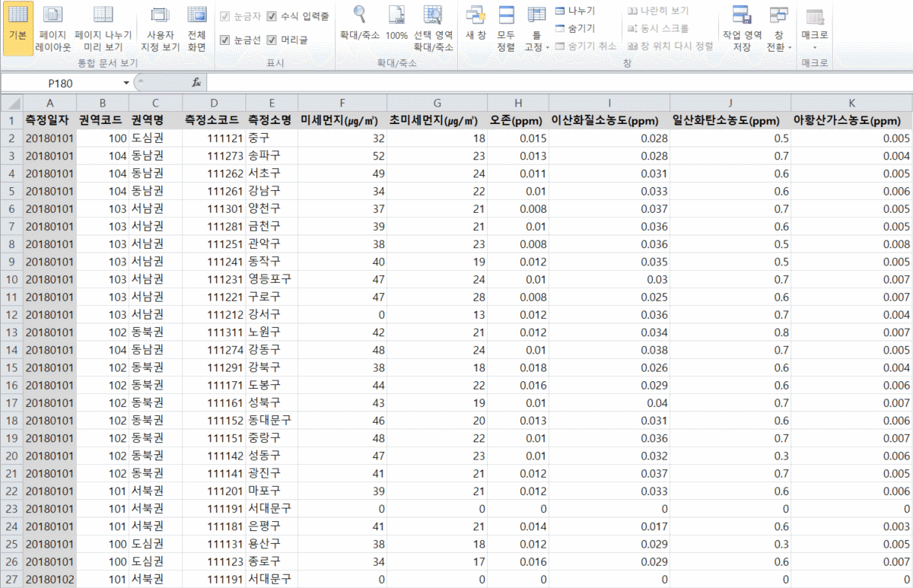Switch to Normal view (기본)
The height and width of the screenshot is (588, 913).
coord(17,28)
